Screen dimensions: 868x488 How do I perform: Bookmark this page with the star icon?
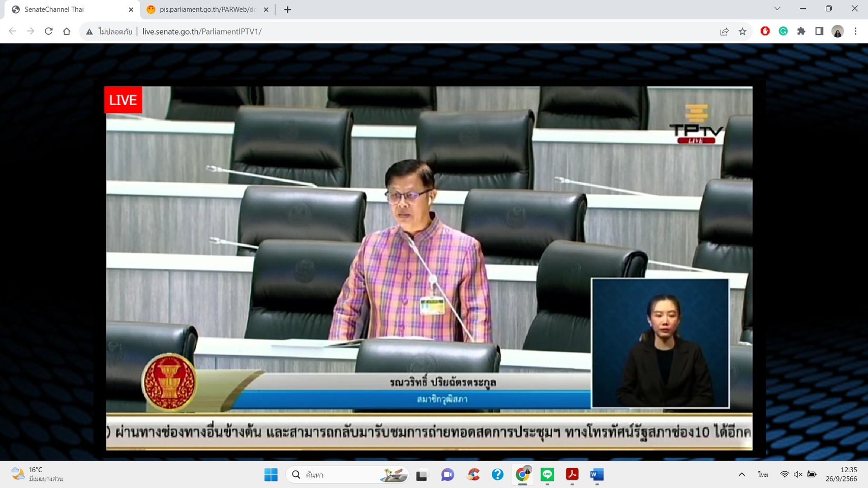(x=742, y=32)
